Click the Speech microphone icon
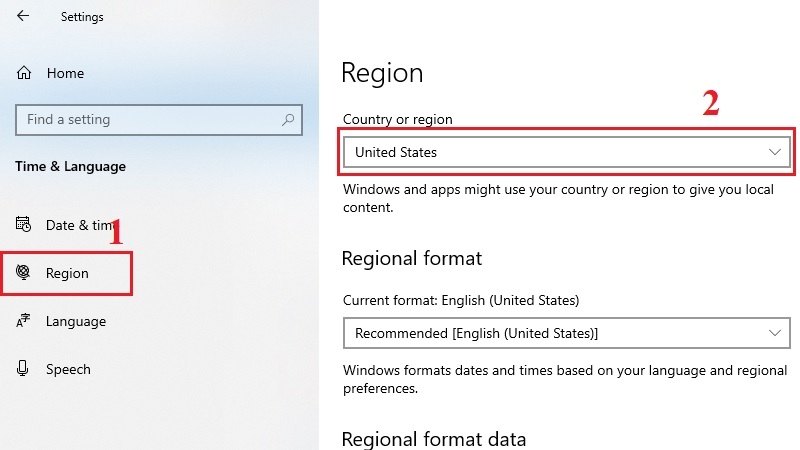Screen dimensions: 800x450 (22, 368)
